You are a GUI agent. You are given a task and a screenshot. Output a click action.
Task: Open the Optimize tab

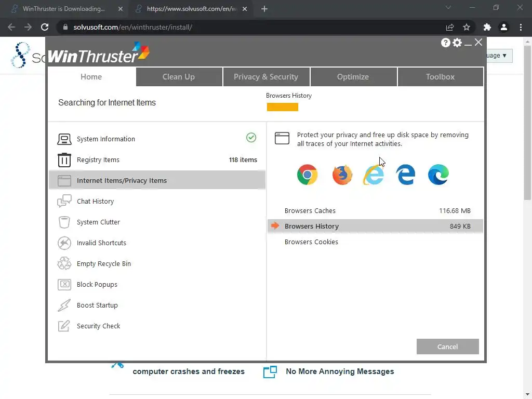[353, 77]
